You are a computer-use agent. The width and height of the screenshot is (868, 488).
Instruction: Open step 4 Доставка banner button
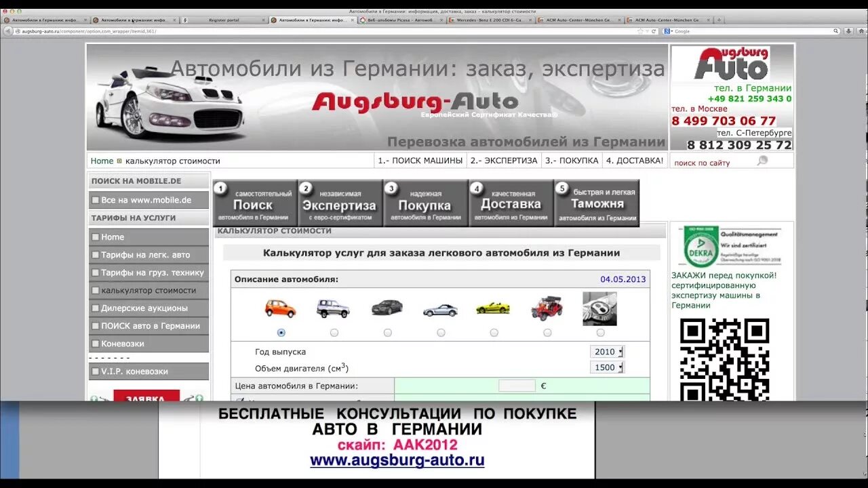(x=511, y=203)
